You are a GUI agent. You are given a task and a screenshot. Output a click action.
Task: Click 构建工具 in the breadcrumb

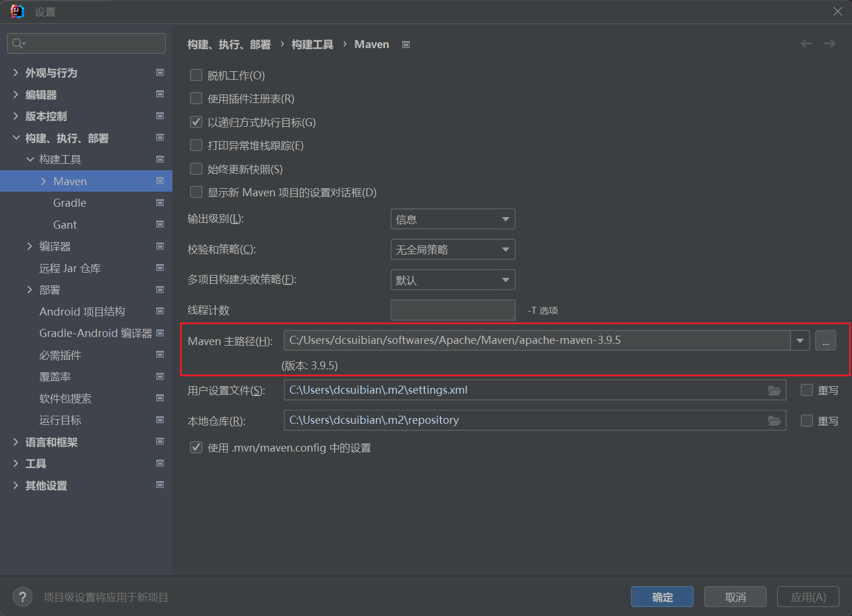coord(313,45)
